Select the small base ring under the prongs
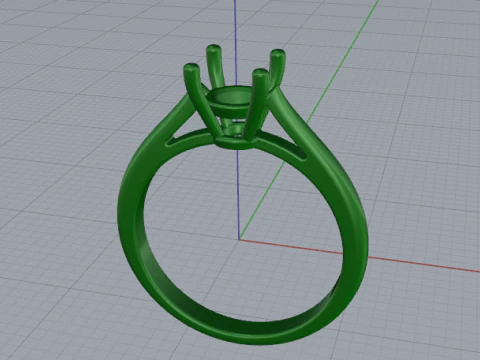The height and width of the screenshot is (360, 480). (x=235, y=143)
